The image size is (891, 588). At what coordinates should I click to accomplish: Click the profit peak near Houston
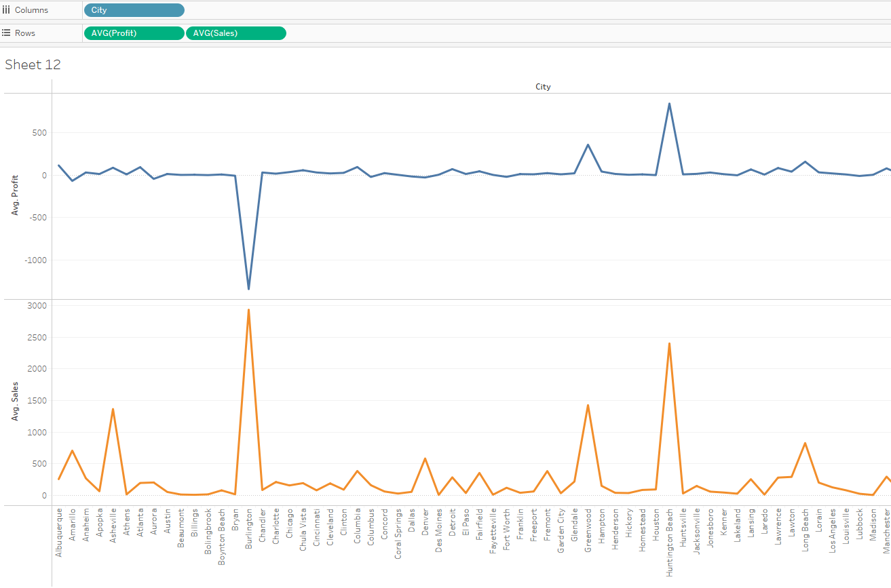click(669, 104)
